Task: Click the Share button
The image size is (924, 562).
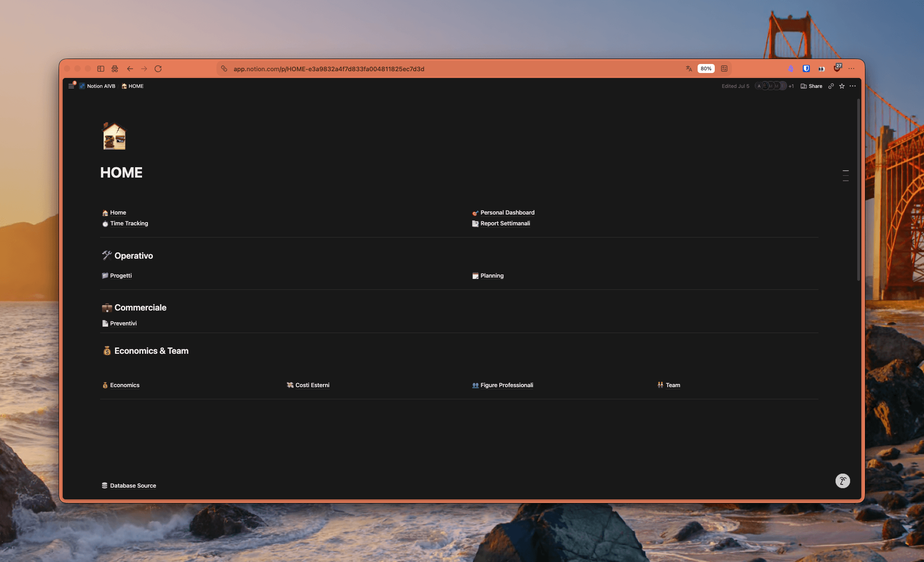Action: [x=811, y=86]
